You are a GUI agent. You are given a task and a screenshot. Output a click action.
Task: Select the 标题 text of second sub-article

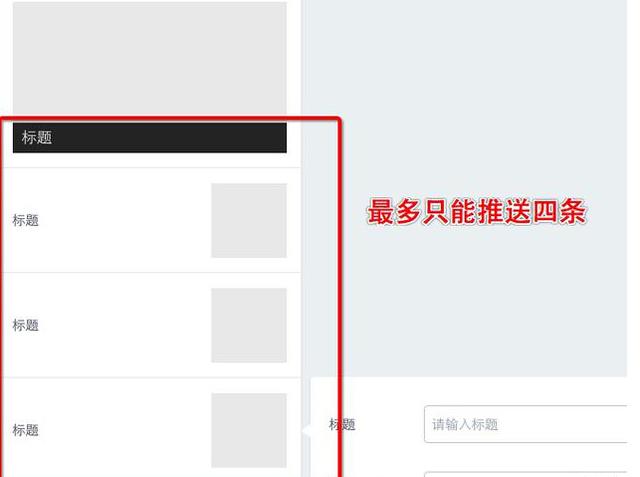[25, 325]
